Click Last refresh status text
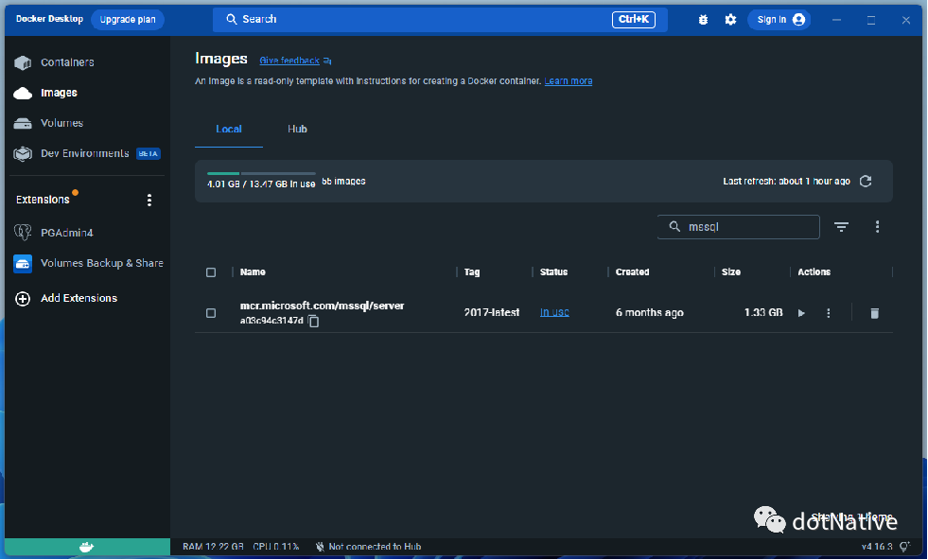The image size is (928, 560). [x=786, y=181]
